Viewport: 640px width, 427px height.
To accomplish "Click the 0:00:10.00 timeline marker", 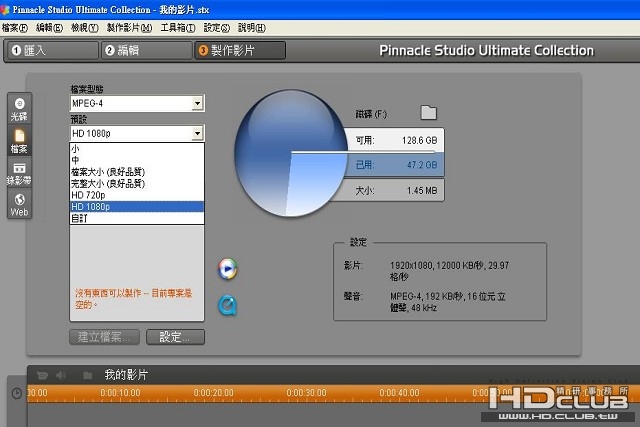I will (x=120, y=393).
